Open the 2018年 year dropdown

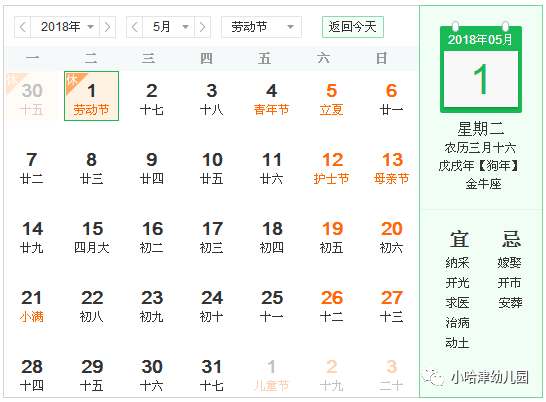(65, 27)
